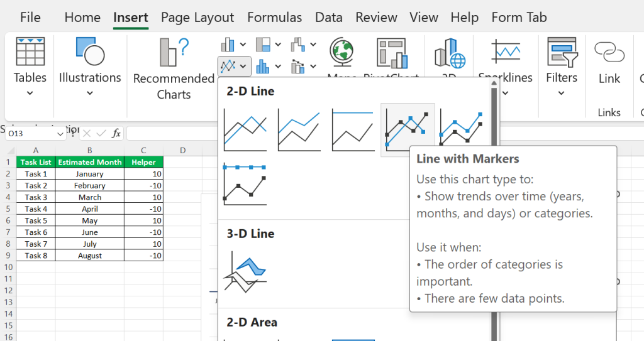Choose the Line with Markers thumbnail
The height and width of the screenshot is (341, 644).
(407, 129)
